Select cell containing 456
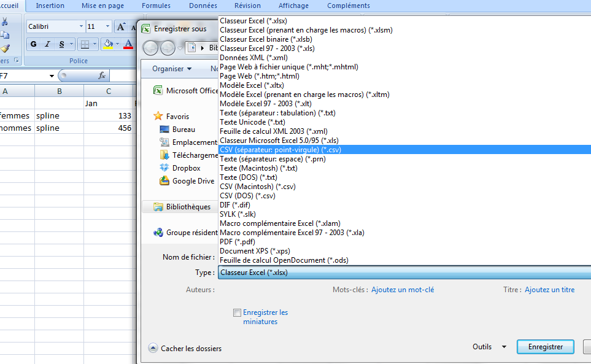This screenshot has height=364, width=591. tap(109, 128)
